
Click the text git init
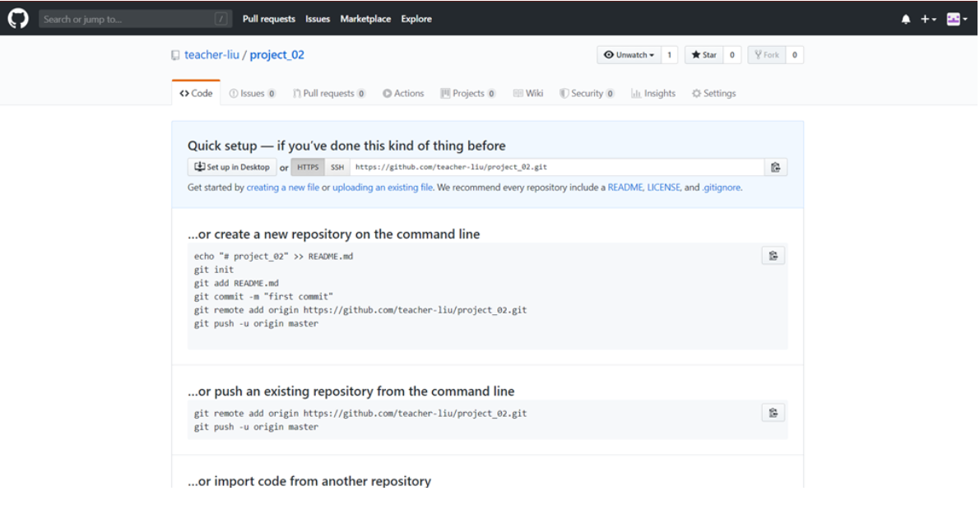214,270
